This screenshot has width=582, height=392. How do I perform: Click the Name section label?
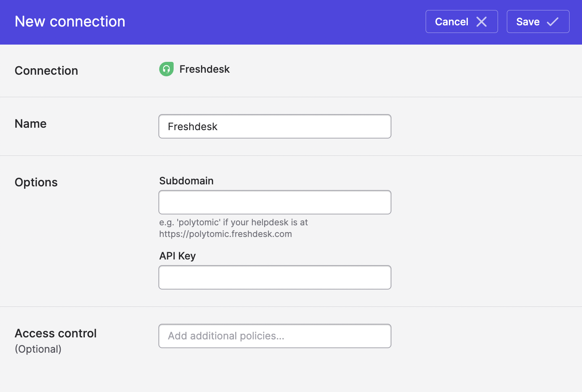[x=31, y=124]
